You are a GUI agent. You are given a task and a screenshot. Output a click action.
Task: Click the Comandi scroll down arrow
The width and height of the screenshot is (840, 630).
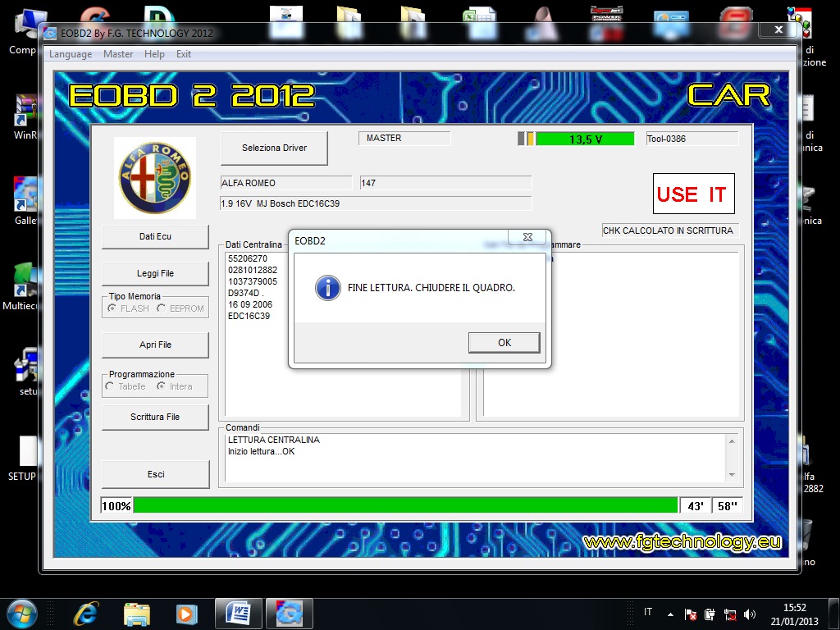point(732,475)
